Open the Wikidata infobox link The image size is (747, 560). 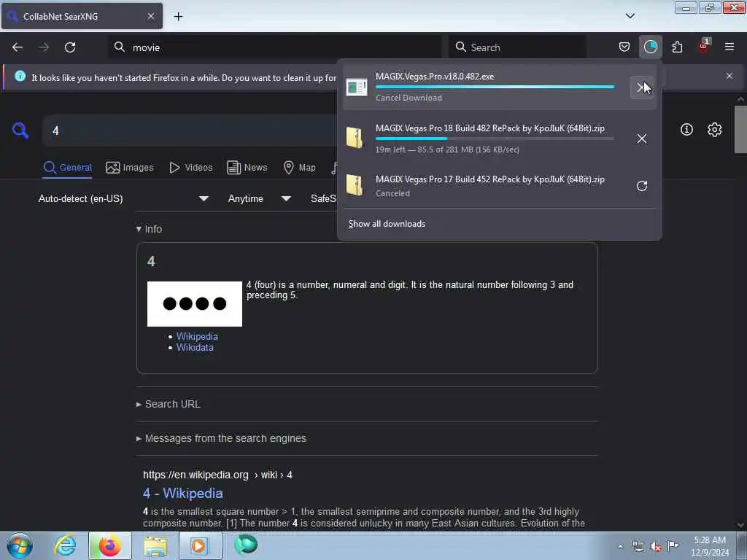[195, 348]
